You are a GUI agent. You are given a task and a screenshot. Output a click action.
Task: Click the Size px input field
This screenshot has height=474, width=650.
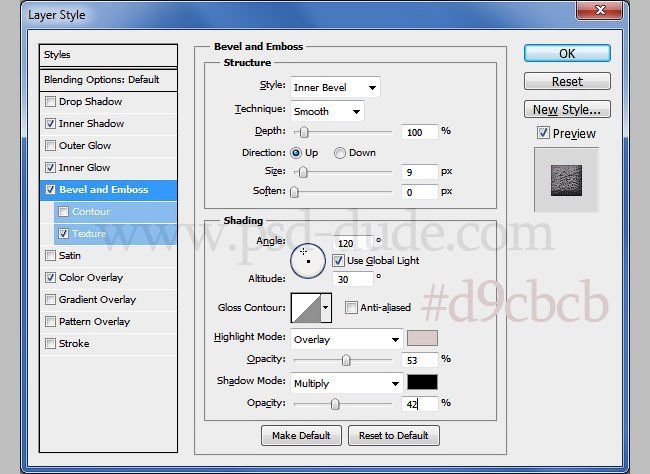419,172
